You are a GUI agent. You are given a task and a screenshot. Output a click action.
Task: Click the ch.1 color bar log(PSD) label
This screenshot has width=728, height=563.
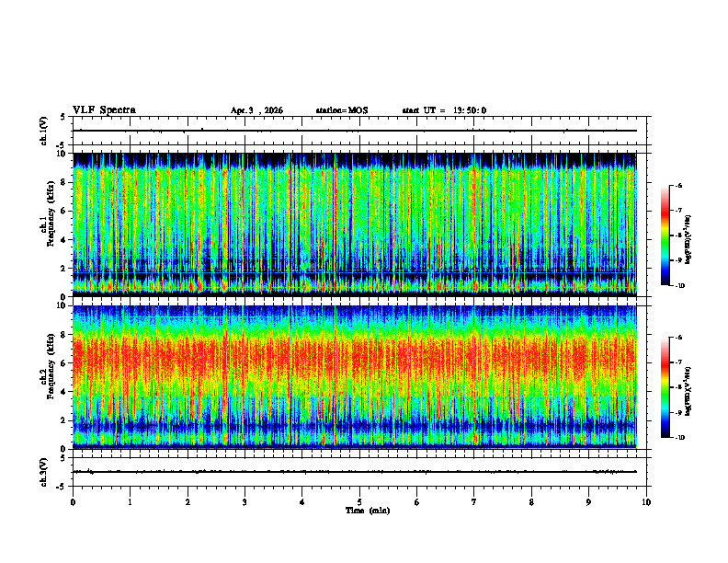click(x=688, y=239)
